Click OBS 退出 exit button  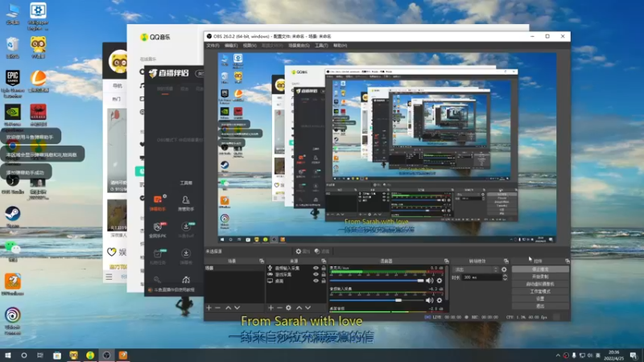tap(540, 306)
